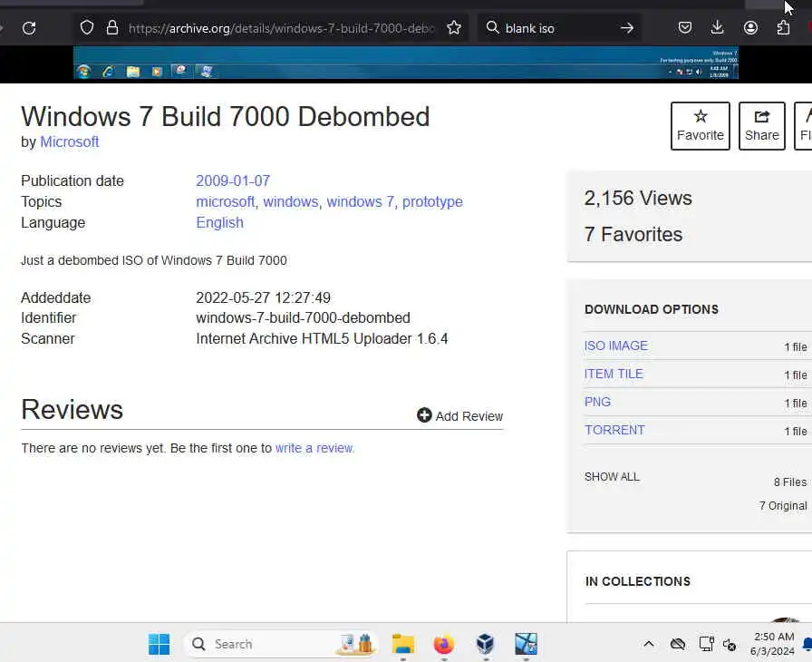Submit the search with the arrow button

coord(627,27)
